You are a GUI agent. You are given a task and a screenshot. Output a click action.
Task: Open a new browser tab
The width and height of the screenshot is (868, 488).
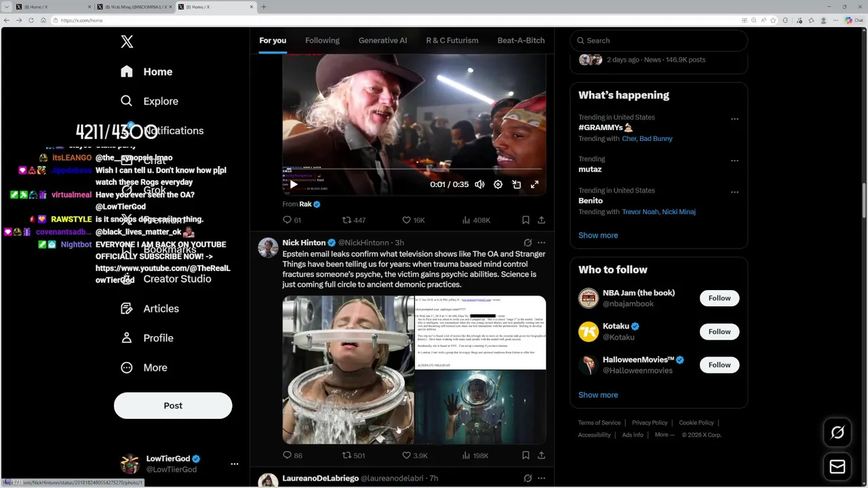264,7
